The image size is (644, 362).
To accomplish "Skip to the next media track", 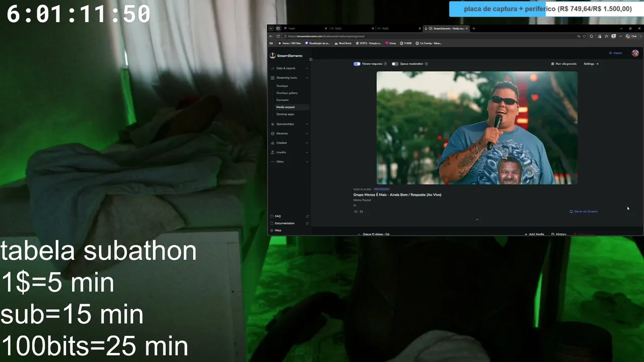I will pyautogui.click(x=361, y=212).
